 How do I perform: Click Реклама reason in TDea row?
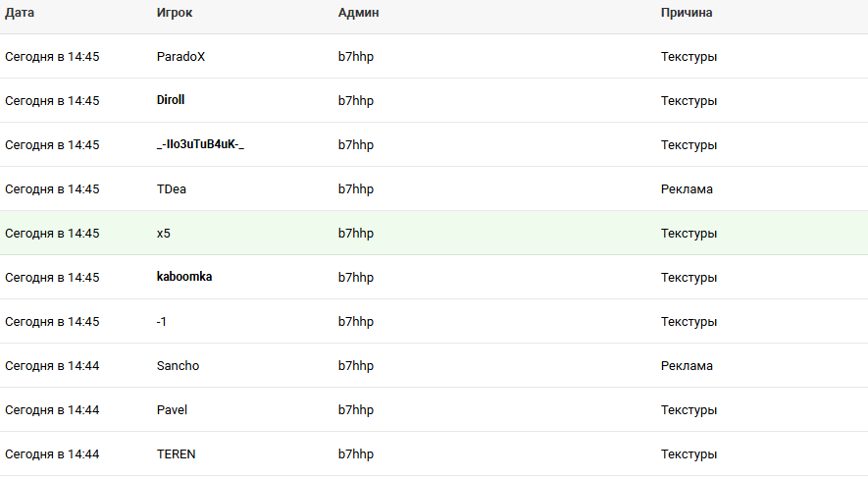[x=687, y=189]
